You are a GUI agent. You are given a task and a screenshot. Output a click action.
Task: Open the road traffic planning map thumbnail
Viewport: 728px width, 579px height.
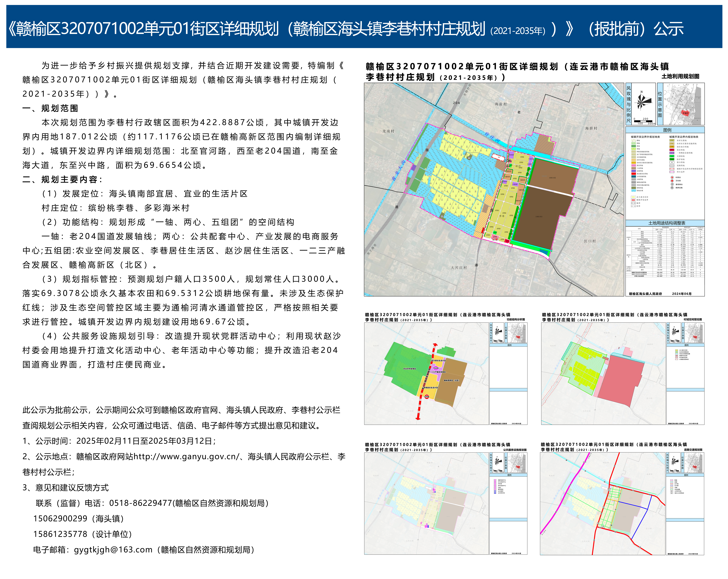tap(603, 504)
